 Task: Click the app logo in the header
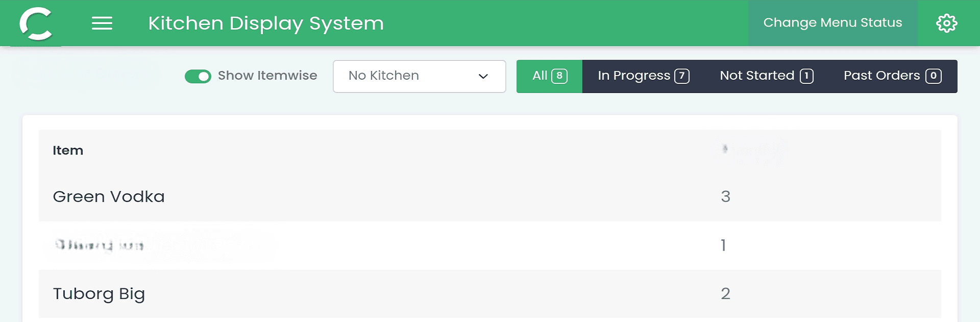click(x=36, y=24)
